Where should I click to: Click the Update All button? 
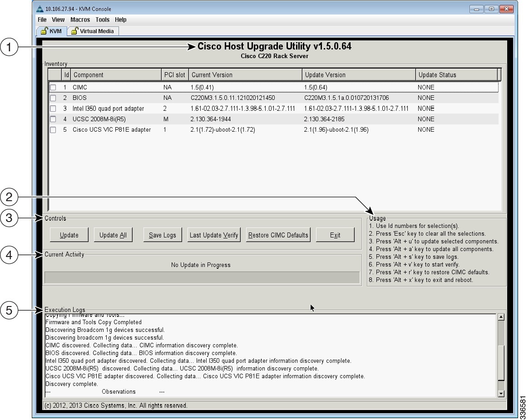click(x=113, y=235)
